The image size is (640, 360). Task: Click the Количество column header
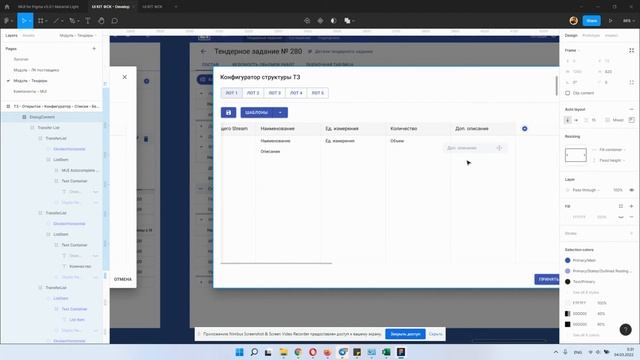(404, 129)
